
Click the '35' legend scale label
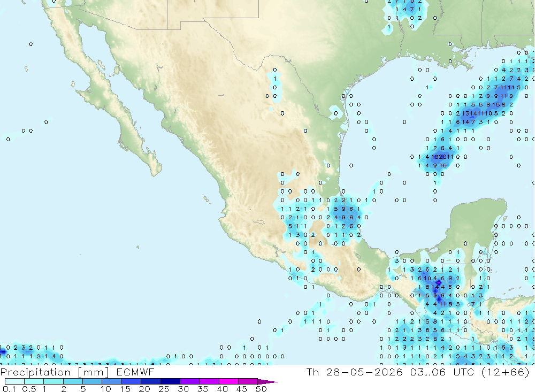(203, 389)
